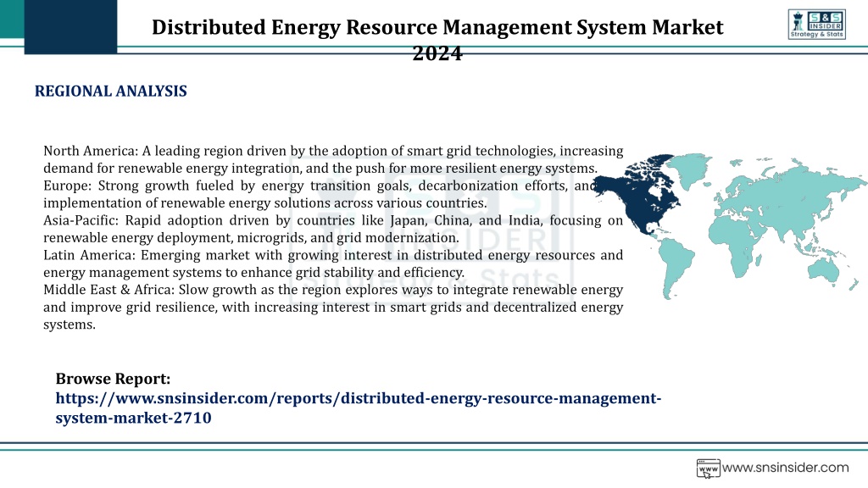Open the snsinsider.com report URL link
The width and height of the screenshot is (868, 488).
click(x=359, y=408)
